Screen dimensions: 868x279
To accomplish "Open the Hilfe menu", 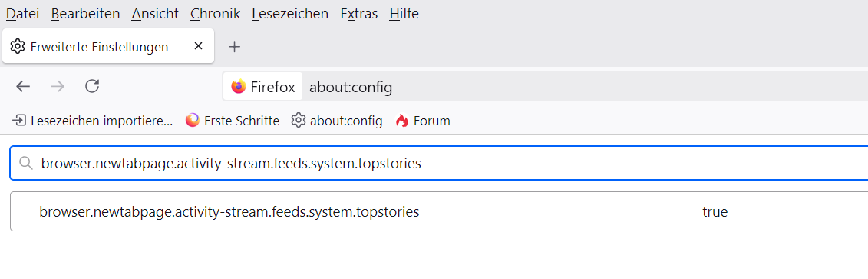I will click(x=404, y=14).
